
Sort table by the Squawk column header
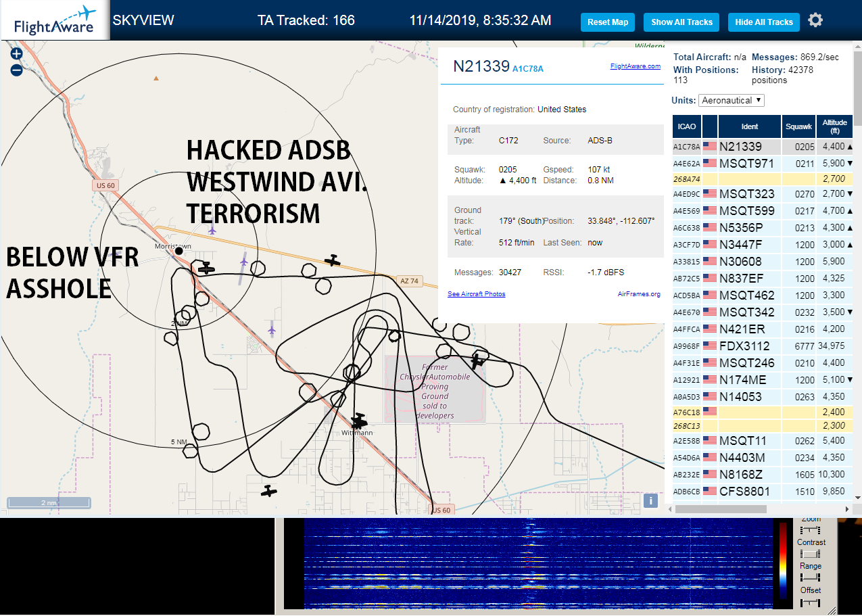799,126
